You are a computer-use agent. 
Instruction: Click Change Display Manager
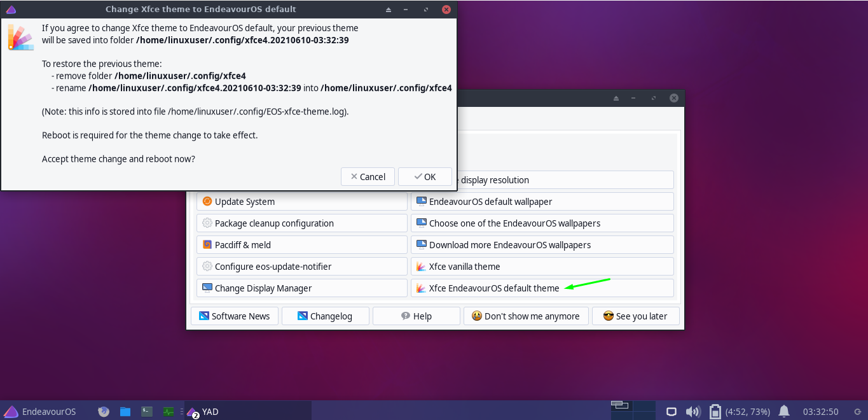[x=302, y=288]
